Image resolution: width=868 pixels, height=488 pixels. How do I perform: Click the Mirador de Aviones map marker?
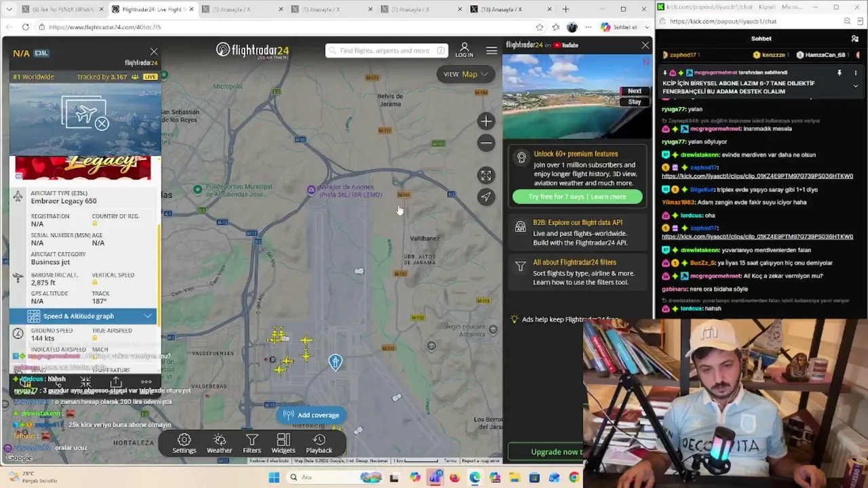(x=311, y=189)
